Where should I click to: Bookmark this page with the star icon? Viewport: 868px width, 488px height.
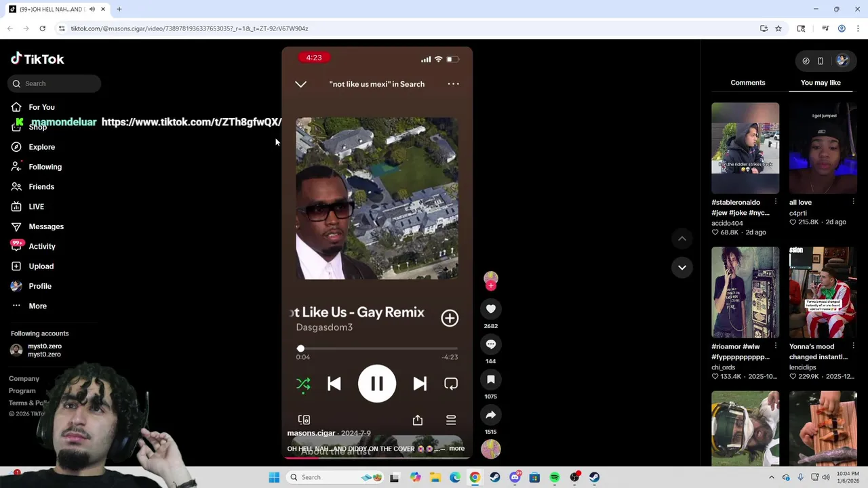click(778, 28)
